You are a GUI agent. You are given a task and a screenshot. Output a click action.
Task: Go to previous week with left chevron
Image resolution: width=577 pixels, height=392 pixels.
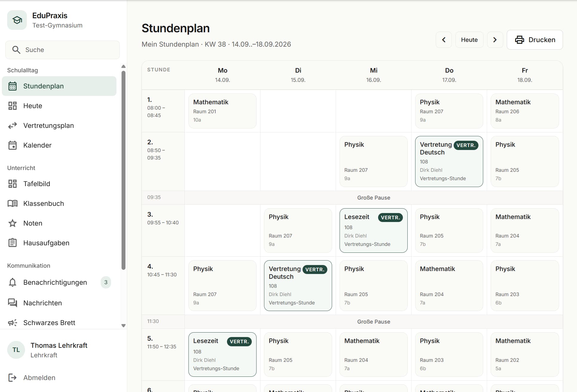point(444,40)
